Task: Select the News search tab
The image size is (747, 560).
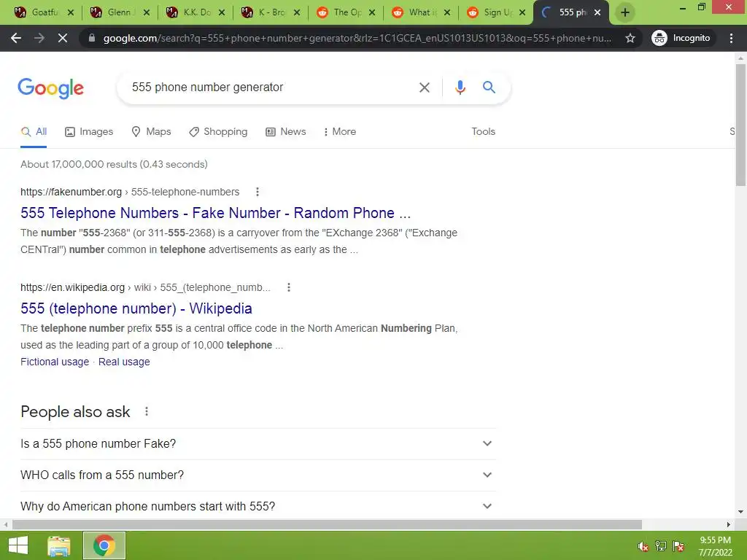Action: (x=286, y=132)
